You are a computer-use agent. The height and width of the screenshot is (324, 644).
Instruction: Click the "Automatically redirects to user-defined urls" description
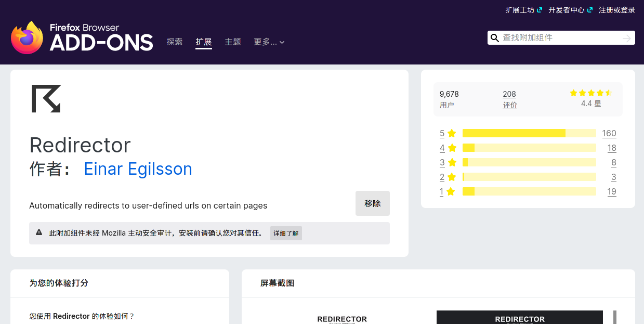(148, 205)
